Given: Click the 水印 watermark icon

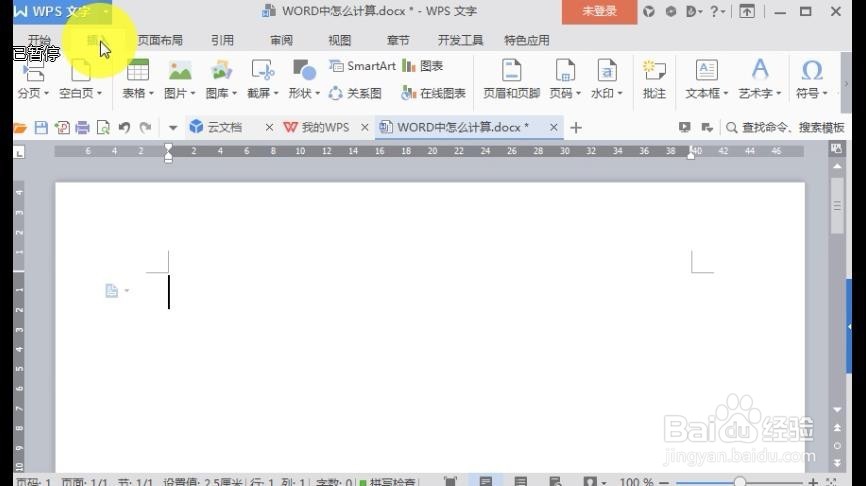Looking at the screenshot, I should coord(606,71).
